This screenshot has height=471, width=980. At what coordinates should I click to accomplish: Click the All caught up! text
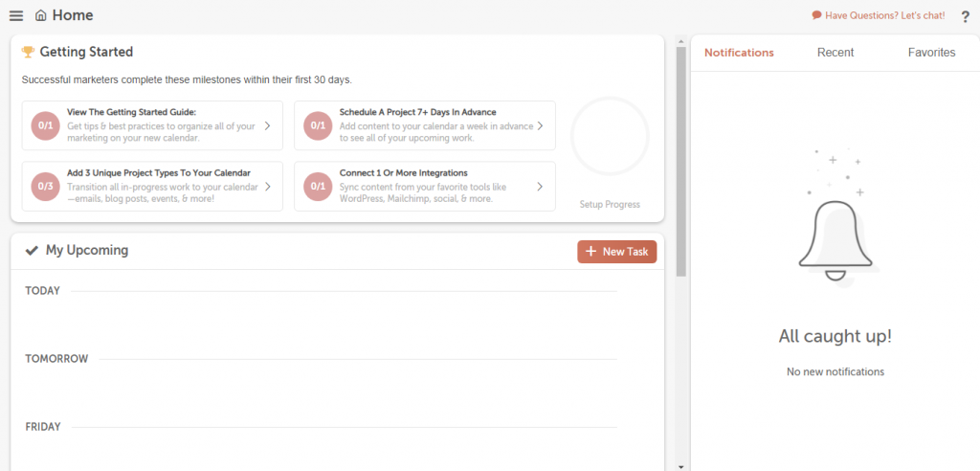point(835,337)
